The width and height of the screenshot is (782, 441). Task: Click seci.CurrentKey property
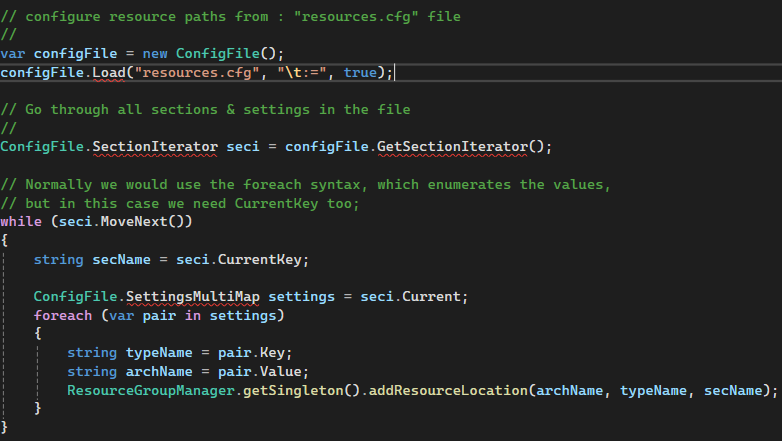pyautogui.click(x=238, y=260)
